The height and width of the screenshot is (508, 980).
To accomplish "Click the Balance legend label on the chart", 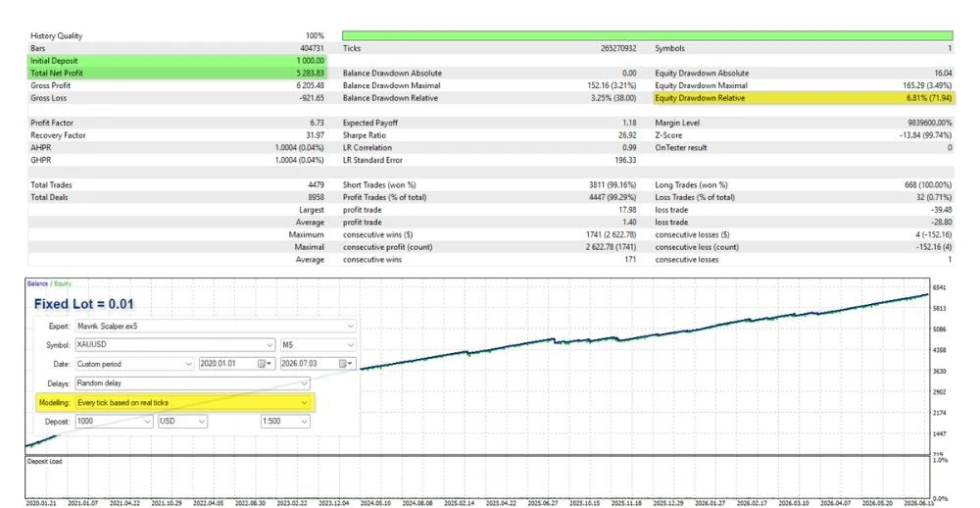I will 37,284.
